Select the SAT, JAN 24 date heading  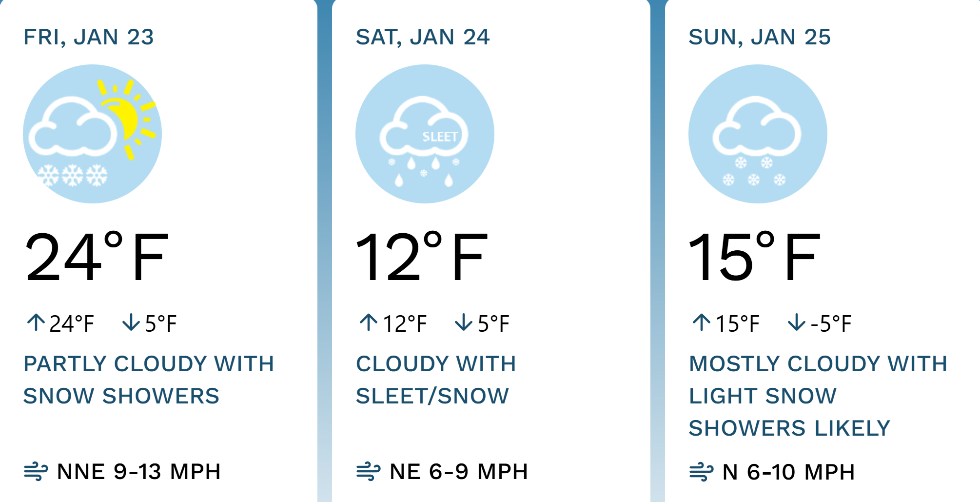pos(423,37)
